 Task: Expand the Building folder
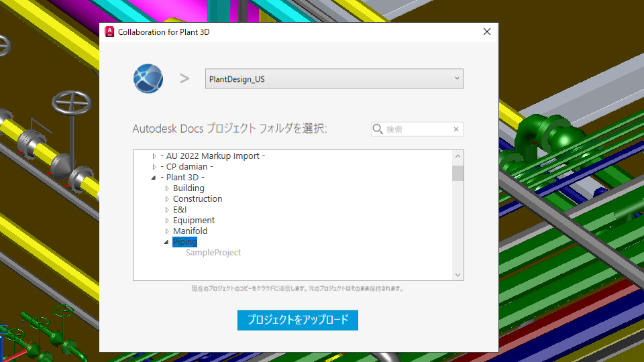pos(167,188)
